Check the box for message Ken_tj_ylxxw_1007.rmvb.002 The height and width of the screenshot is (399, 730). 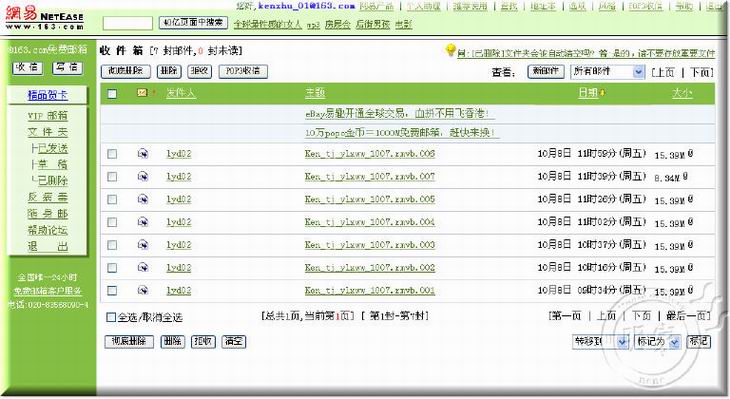pos(112,268)
